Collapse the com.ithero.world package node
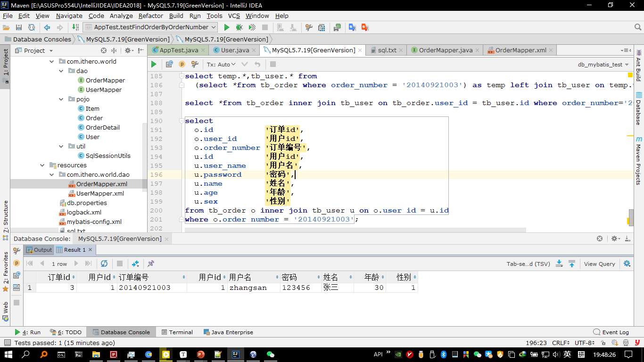 [x=52, y=61]
